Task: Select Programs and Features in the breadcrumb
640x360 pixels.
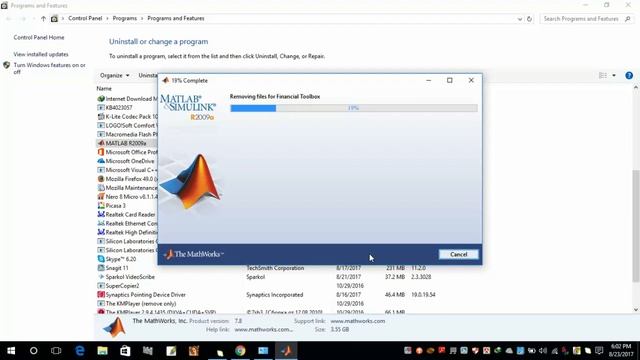Action: [176, 18]
